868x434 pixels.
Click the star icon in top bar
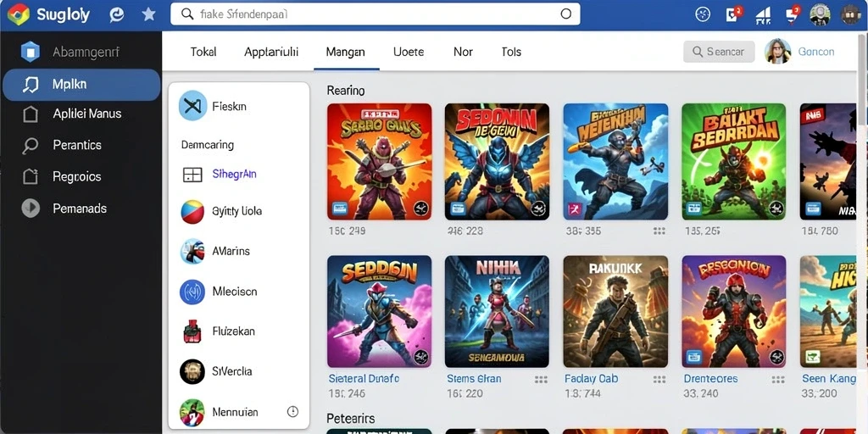149,14
